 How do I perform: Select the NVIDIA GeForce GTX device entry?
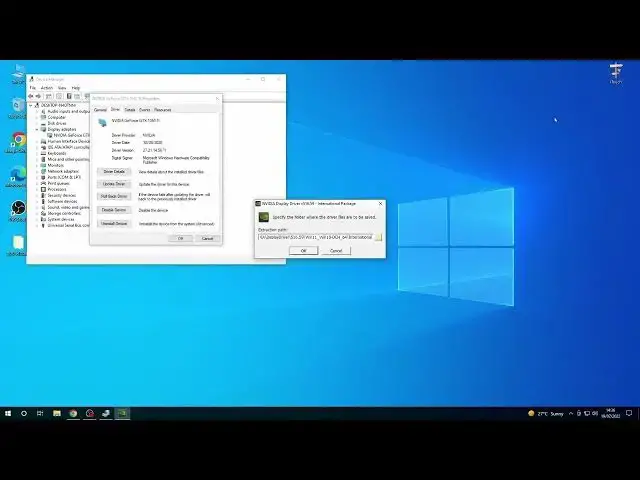click(68, 135)
